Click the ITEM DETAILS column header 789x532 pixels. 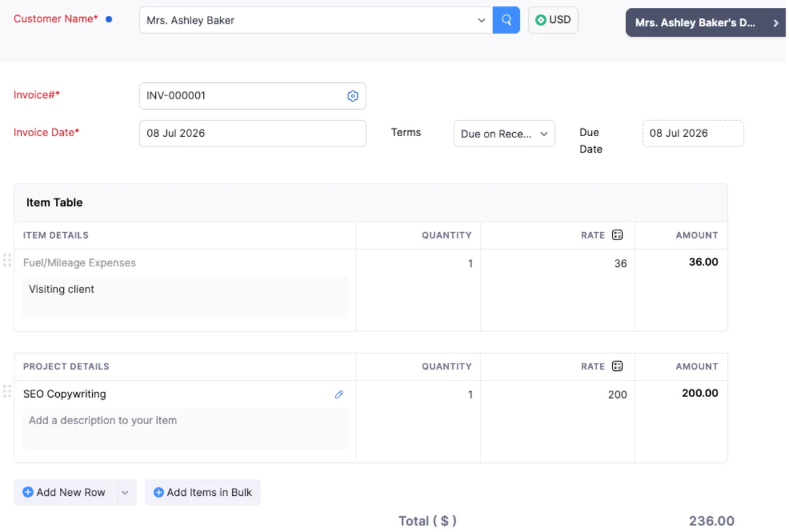coord(56,235)
